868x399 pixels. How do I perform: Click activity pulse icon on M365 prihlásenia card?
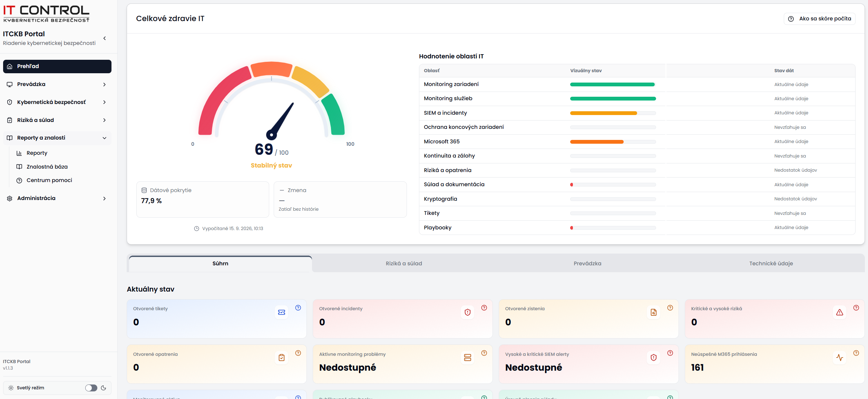pos(840,358)
